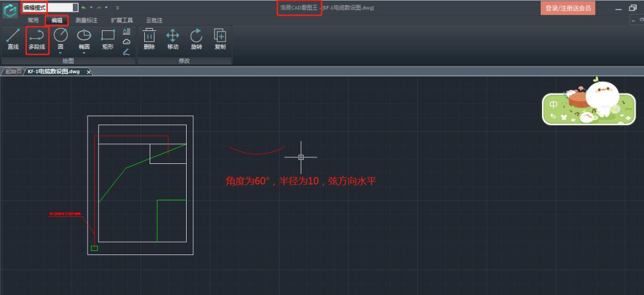The image size is (644, 295).
Task: Click the 旋转 rotate tool
Action: (x=196, y=39)
